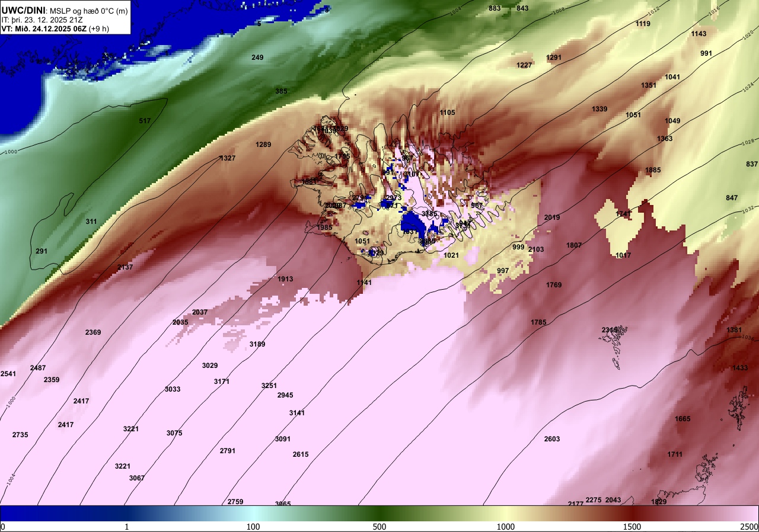Click the 1665 value on the map
Screen dimensions: 759x532
[x=683, y=419]
